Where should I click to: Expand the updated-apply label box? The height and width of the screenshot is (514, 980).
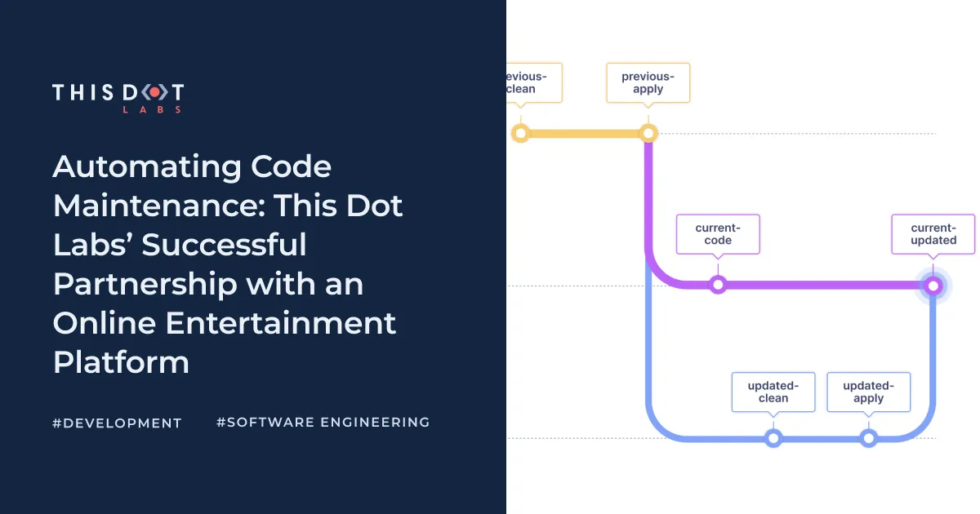(x=868, y=392)
